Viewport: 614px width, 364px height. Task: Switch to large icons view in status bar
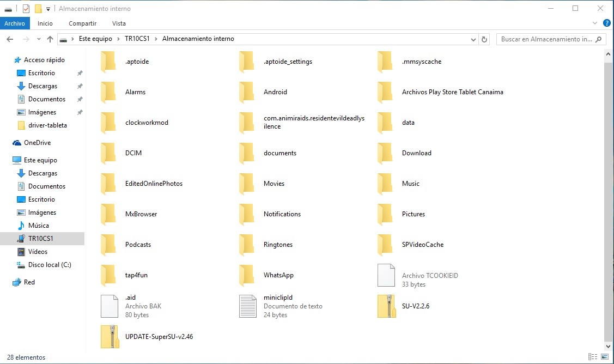[604, 357]
